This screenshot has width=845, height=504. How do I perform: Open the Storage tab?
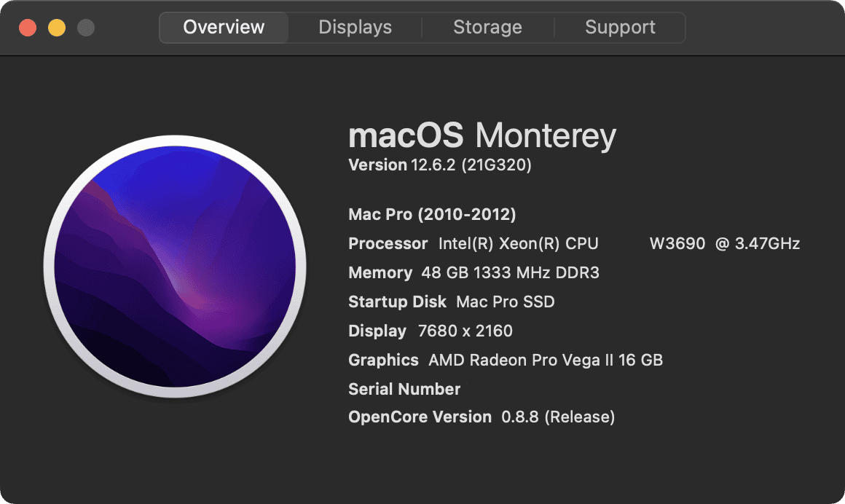[488, 28]
